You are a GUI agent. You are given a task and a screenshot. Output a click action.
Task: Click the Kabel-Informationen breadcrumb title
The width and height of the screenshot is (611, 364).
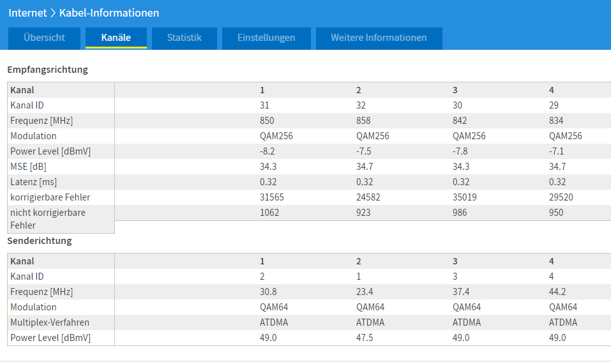point(109,13)
